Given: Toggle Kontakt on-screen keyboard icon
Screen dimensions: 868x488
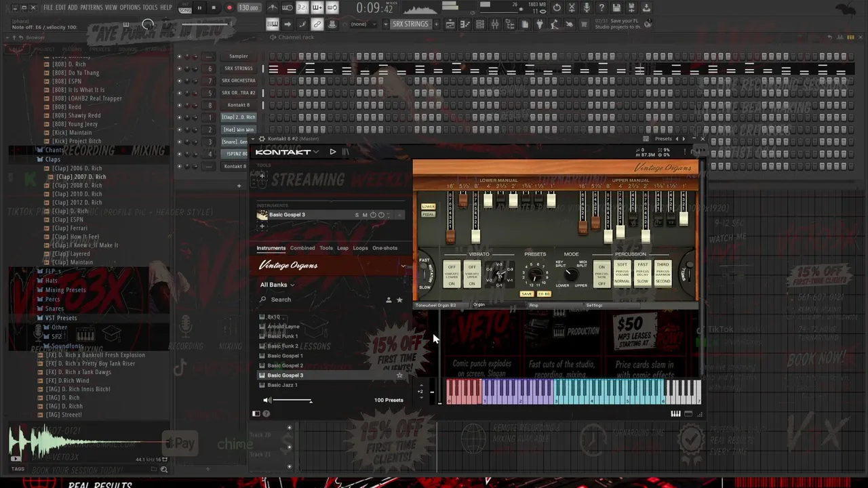Looking at the screenshot, I should tap(675, 413).
